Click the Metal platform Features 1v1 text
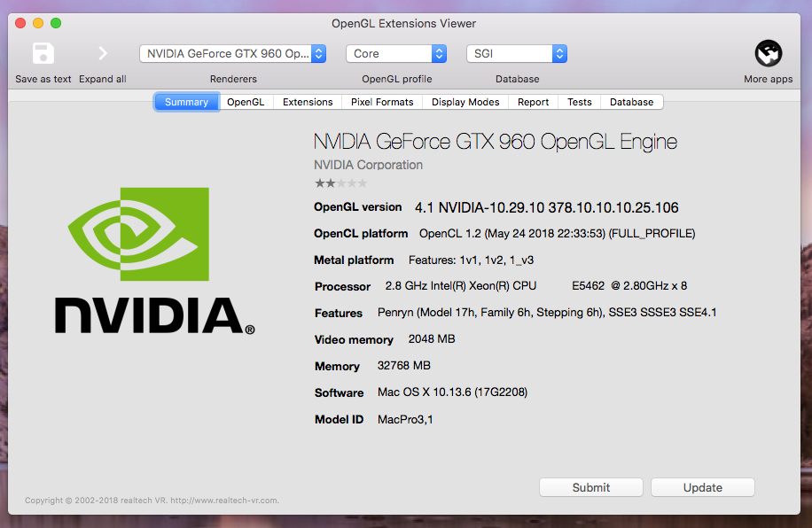The image size is (812, 528). pyautogui.click(x=471, y=260)
